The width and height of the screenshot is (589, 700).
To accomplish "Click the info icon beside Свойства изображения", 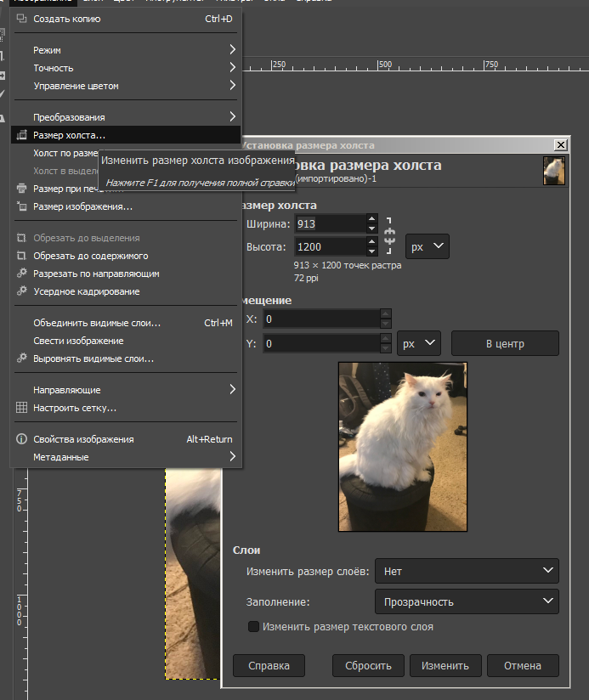I will click(21, 439).
